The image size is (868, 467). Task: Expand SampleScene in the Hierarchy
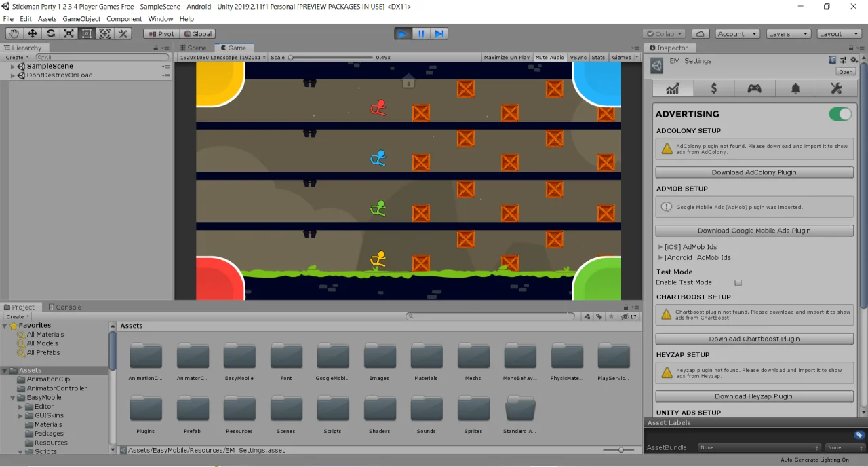[x=13, y=67]
